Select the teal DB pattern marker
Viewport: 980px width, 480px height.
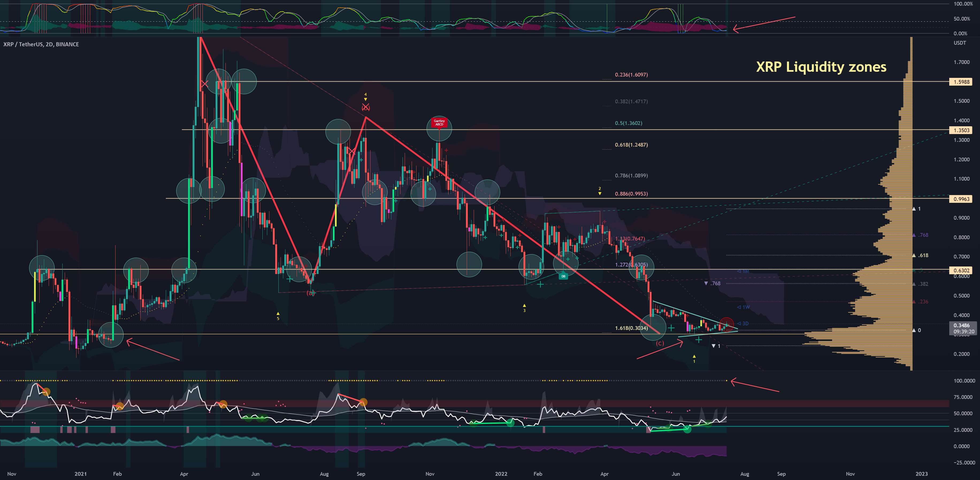[x=563, y=276]
